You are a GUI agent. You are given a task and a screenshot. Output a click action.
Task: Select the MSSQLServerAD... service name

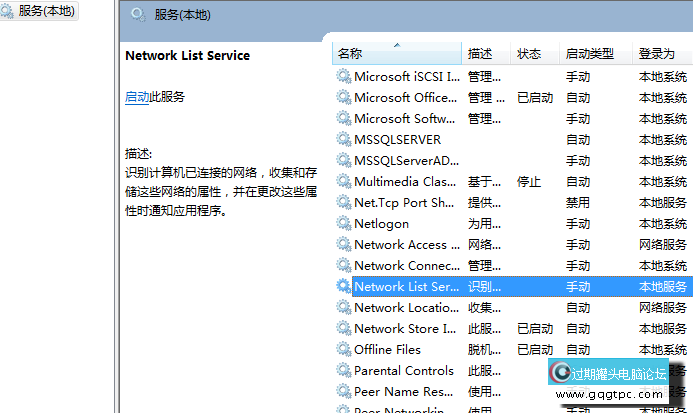[x=407, y=161]
